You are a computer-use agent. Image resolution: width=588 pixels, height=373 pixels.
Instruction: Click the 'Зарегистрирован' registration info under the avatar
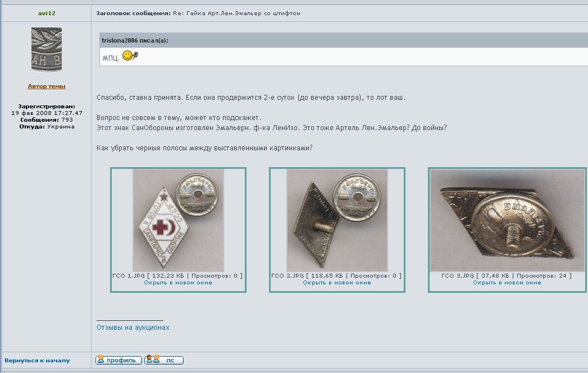tap(47, 106)
